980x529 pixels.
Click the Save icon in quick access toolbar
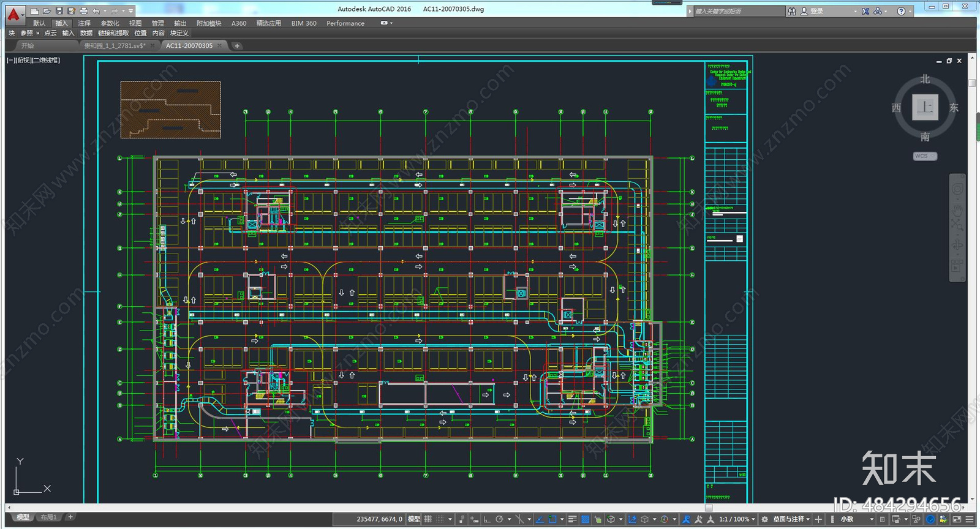point(59,11)
